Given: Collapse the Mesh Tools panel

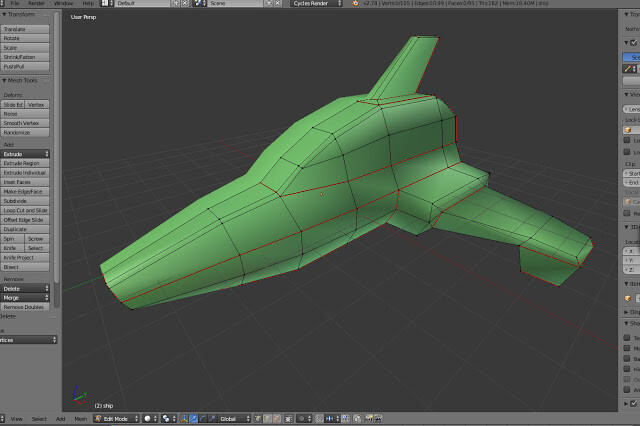Looking at the screenshot, I should click(4, 80).
